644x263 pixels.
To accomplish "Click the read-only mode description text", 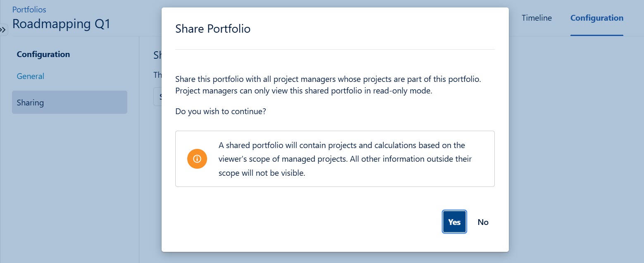I will (x=328, y=84).
